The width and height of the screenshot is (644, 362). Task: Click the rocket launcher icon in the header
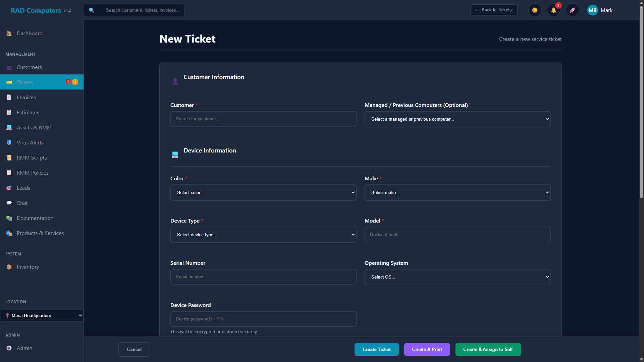coord(573,10)
